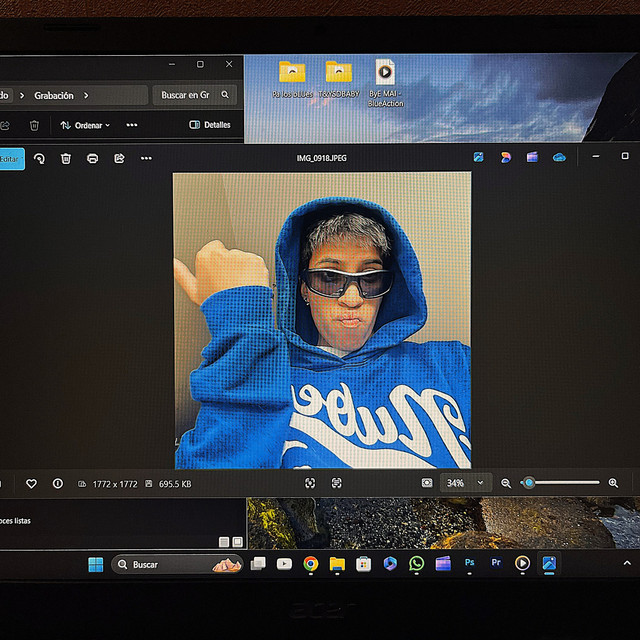Rotate the image in Photos toolbar
The width and height of the screenshot is (640, 640).
[39, 158]
